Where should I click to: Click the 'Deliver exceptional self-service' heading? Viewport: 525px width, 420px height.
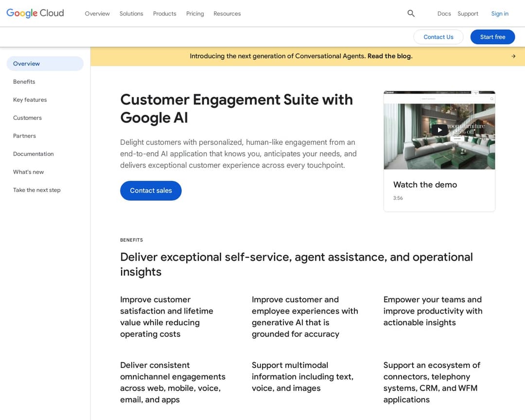point(297,264)
